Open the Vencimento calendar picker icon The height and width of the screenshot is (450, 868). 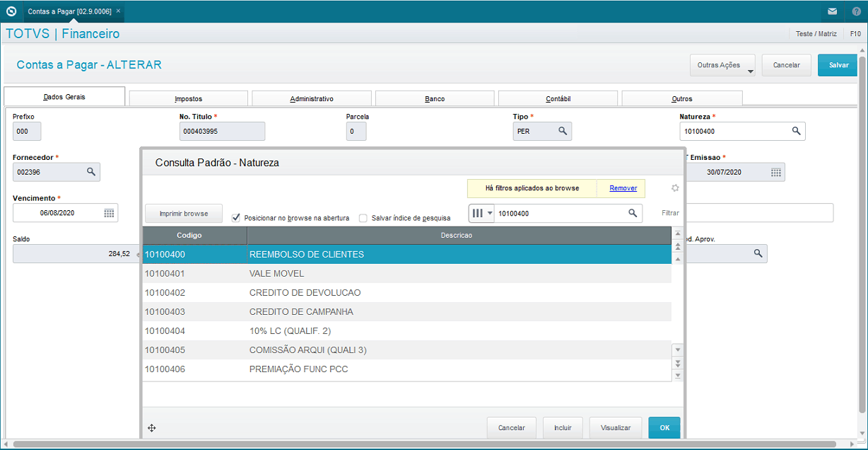[x=109, y=213]
